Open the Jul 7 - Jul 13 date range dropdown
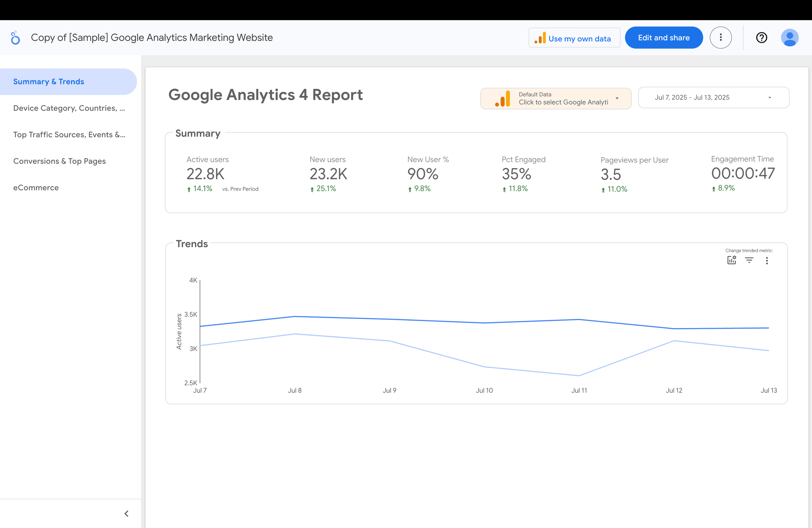 point(692,97)
